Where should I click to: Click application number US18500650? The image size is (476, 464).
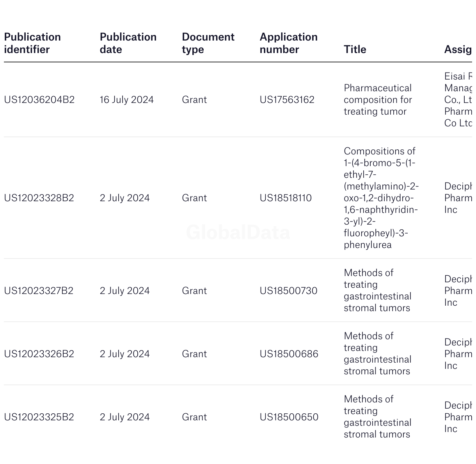click(x=289, y=417)
